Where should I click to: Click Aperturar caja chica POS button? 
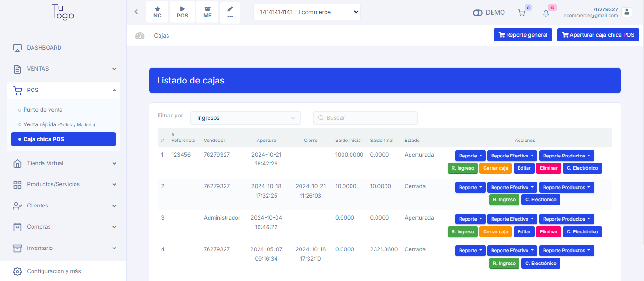[x=598, y=35]
